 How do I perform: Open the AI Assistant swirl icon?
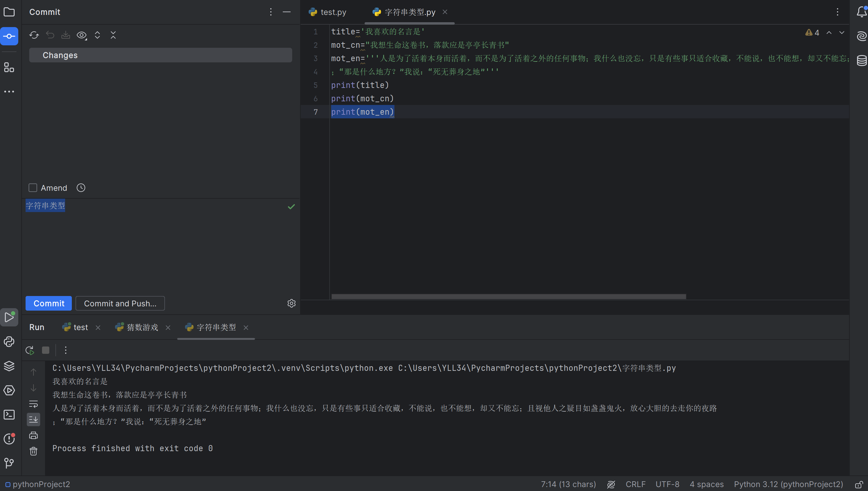click(x=861, y=36)
